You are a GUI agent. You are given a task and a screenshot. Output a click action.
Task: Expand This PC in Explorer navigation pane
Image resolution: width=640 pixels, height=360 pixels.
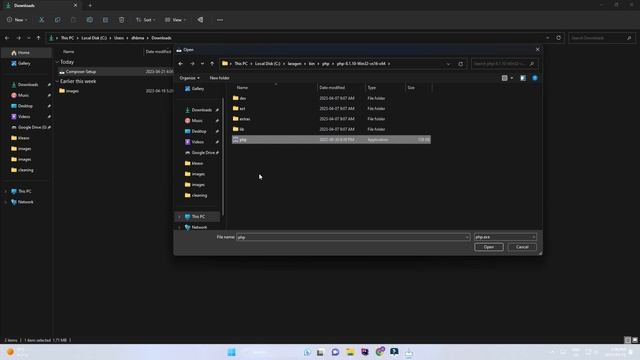click(6, 191)
